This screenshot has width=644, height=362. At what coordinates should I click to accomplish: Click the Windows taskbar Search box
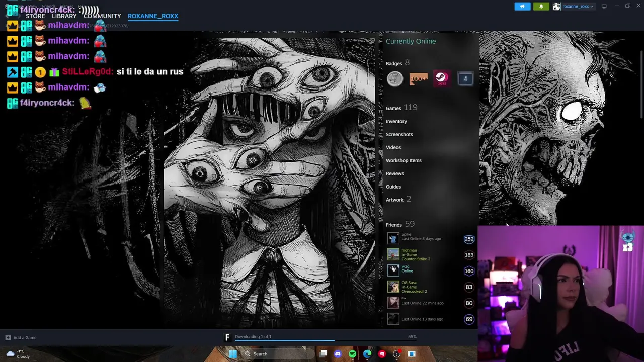coord(278,354)
